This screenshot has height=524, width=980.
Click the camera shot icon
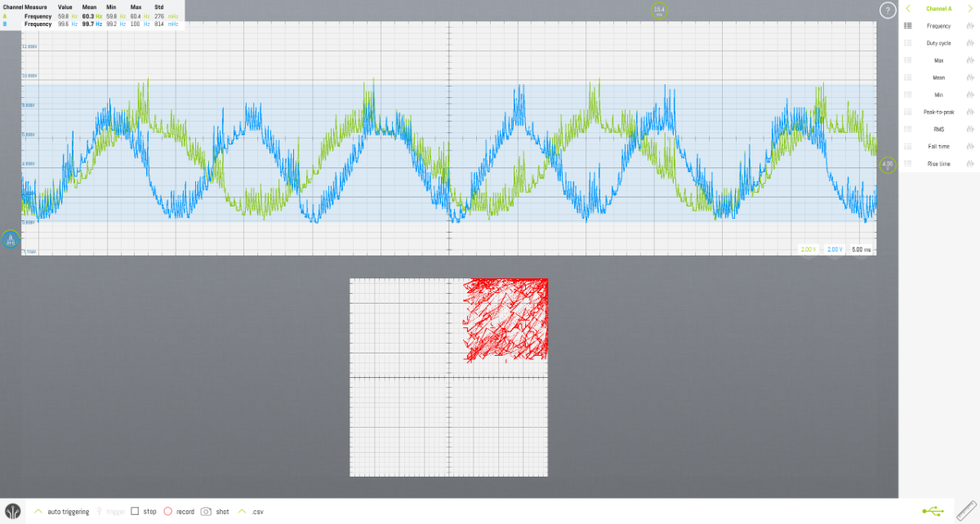click(x=207, y=512)
